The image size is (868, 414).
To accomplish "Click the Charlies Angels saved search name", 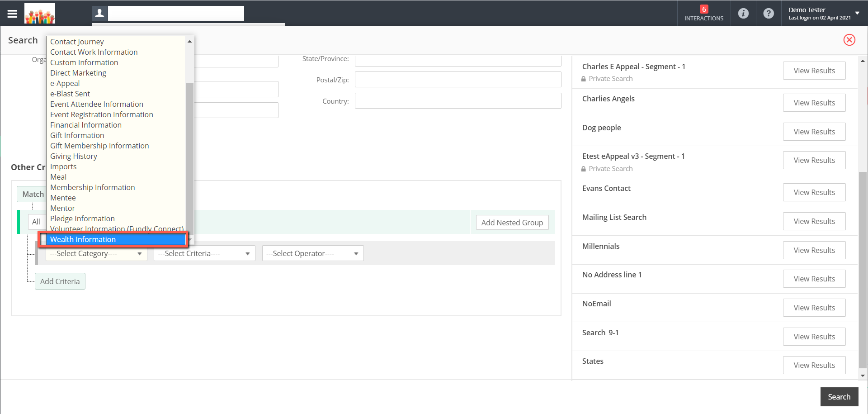I will [608, 99].
